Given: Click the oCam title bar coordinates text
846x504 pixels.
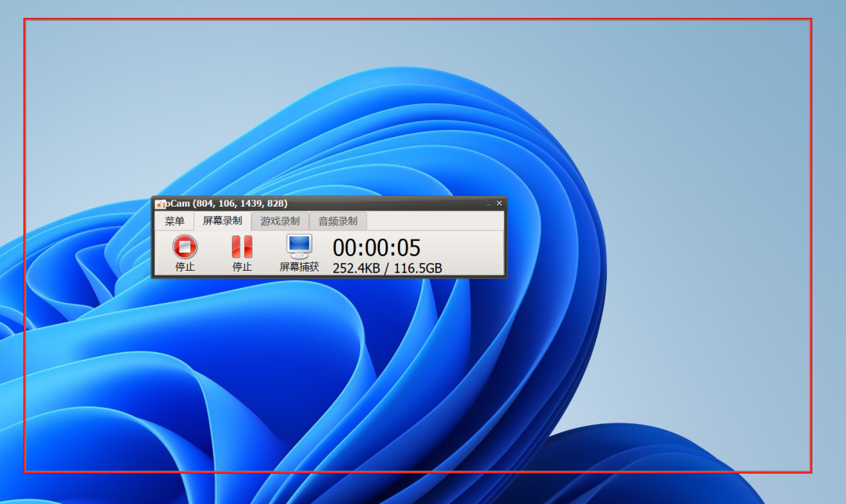Looking at the screenshot, I should point(227,203).
